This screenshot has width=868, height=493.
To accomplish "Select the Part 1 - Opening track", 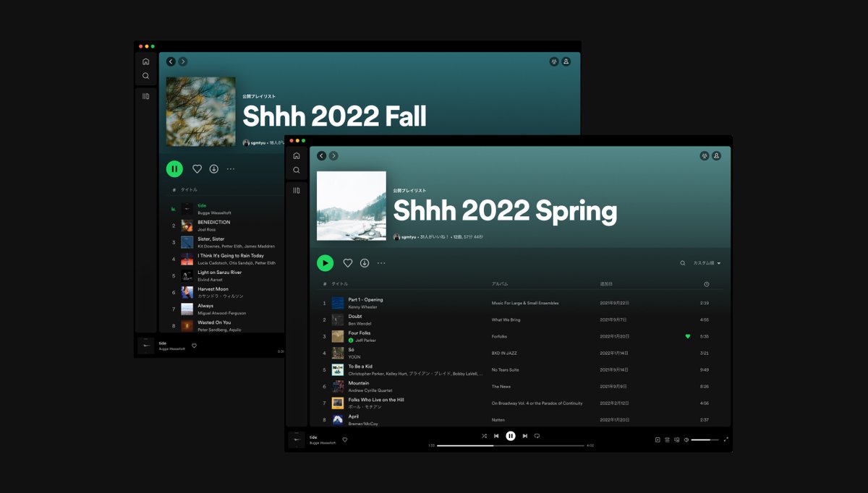I will pyautogui.click(x=520, y=303).
